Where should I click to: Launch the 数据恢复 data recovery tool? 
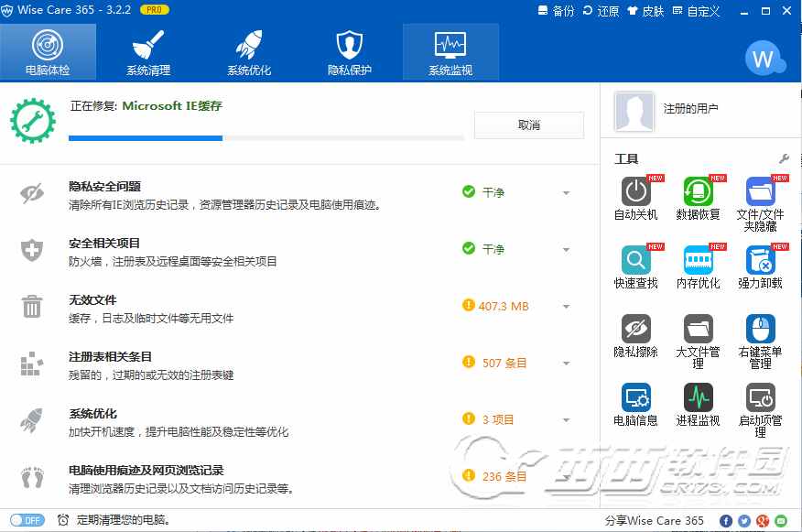pos(698,192)
